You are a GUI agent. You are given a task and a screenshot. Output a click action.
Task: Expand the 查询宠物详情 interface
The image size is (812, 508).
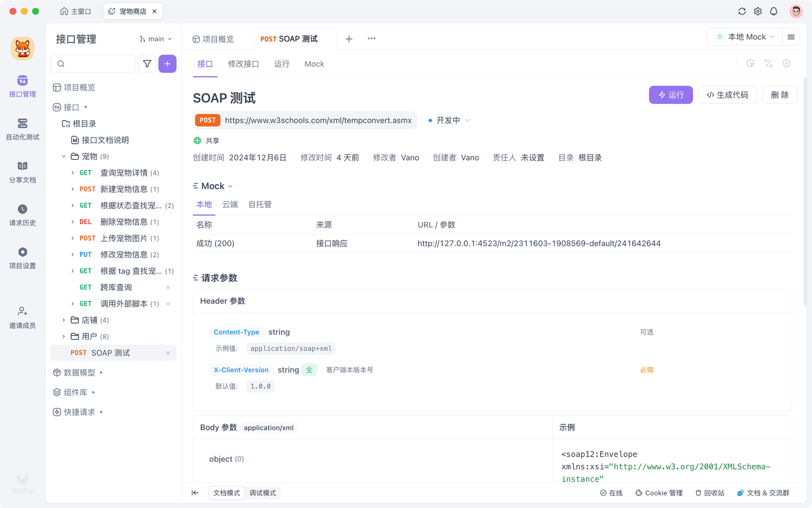[x=73, y=173]
